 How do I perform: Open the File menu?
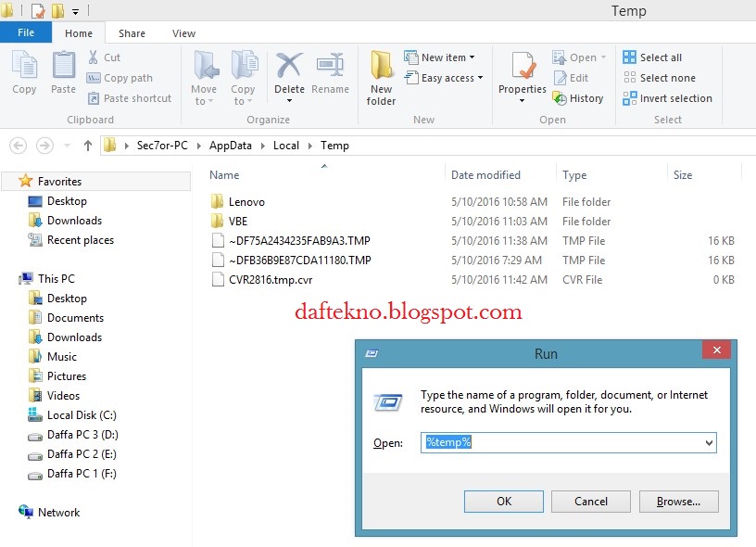26,32
